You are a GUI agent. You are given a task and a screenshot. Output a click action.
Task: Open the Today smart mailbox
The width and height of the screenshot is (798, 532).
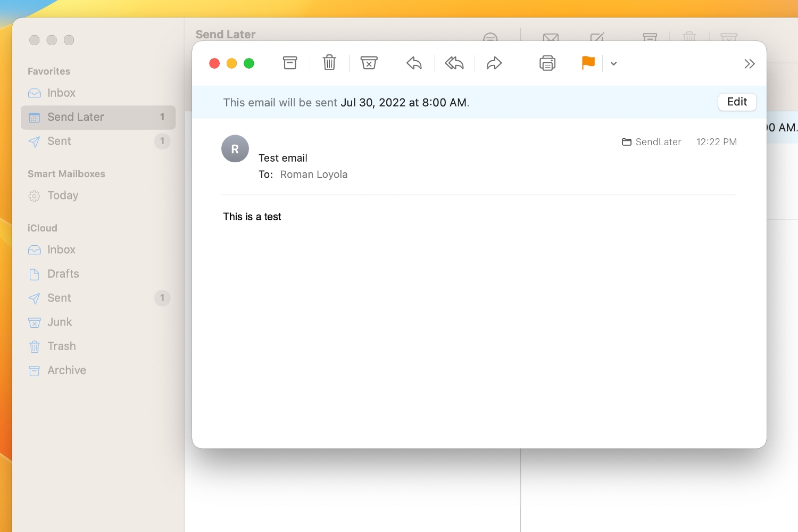(62, 195)
